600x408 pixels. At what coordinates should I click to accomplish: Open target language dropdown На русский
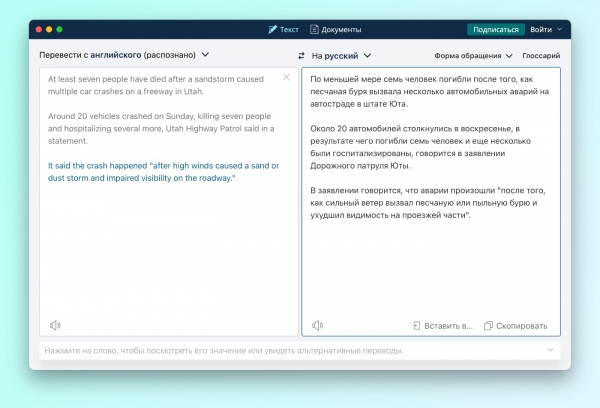[x=341, y=56]
